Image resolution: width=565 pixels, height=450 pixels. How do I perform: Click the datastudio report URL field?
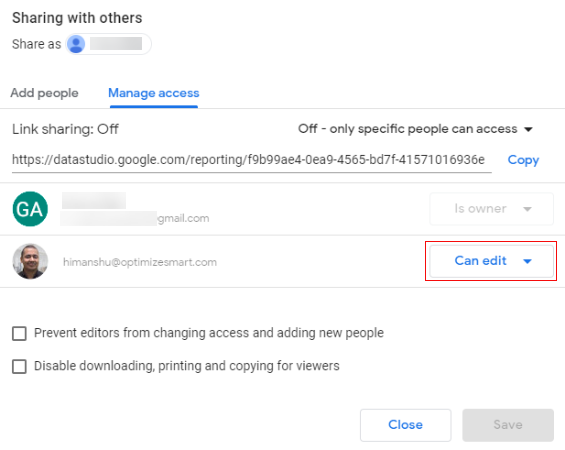point(252,160)
